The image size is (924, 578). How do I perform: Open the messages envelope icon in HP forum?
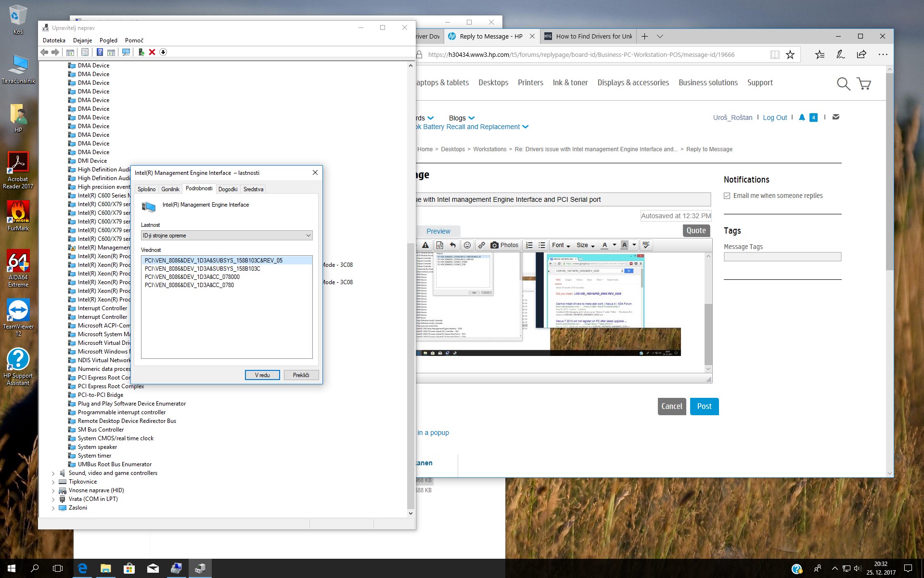(x=836, y=117)
